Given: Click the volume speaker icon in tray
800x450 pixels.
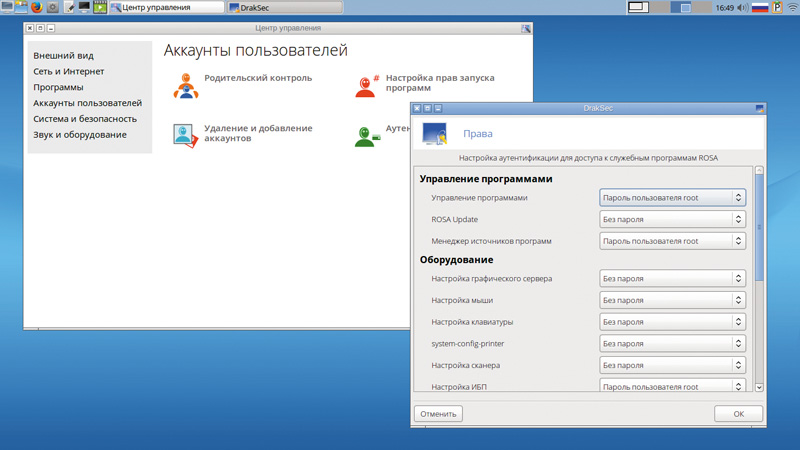Looking at the screenshot, I should (x=743, y=8).
